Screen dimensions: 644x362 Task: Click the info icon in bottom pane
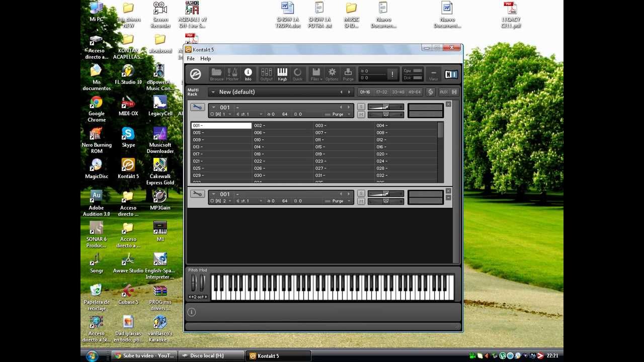tap(191, 312)
